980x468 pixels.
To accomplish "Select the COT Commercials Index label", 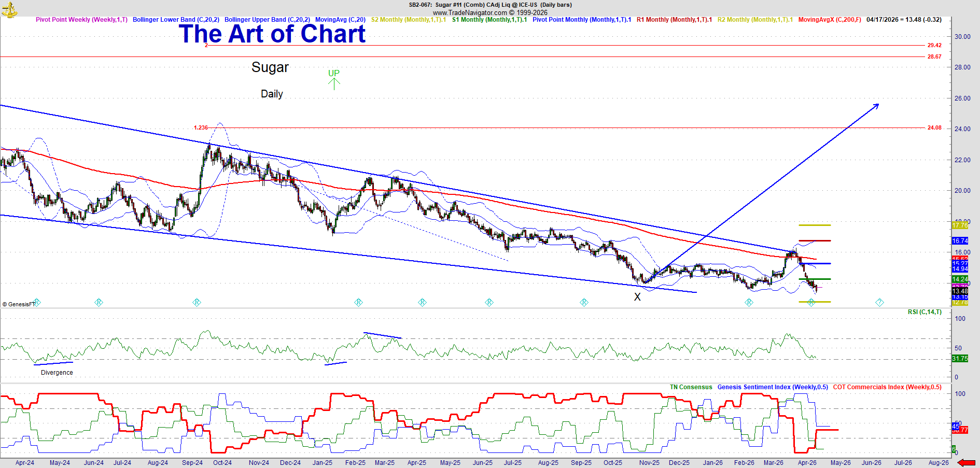I will (x=887, y=387).
